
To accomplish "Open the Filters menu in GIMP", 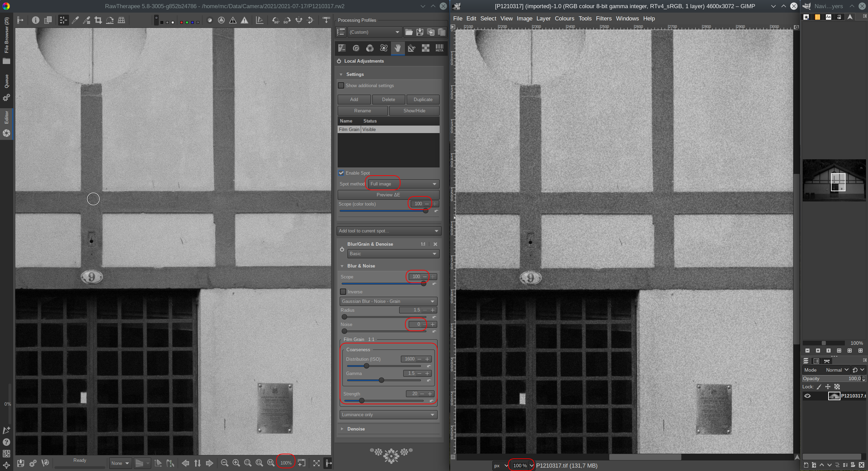I will (x=603, y=18).
